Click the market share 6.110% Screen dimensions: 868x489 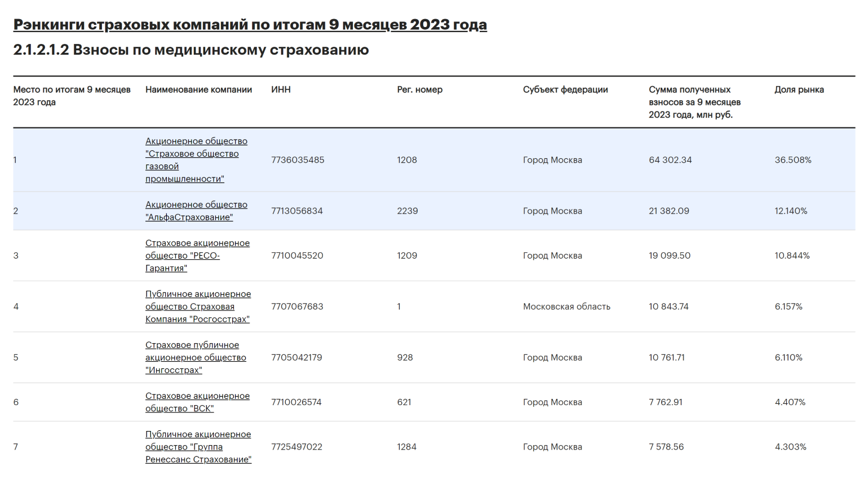[x=789, y=357]
